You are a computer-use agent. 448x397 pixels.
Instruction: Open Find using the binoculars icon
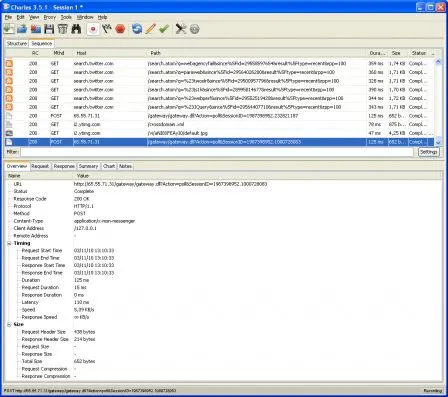(76, 29)
